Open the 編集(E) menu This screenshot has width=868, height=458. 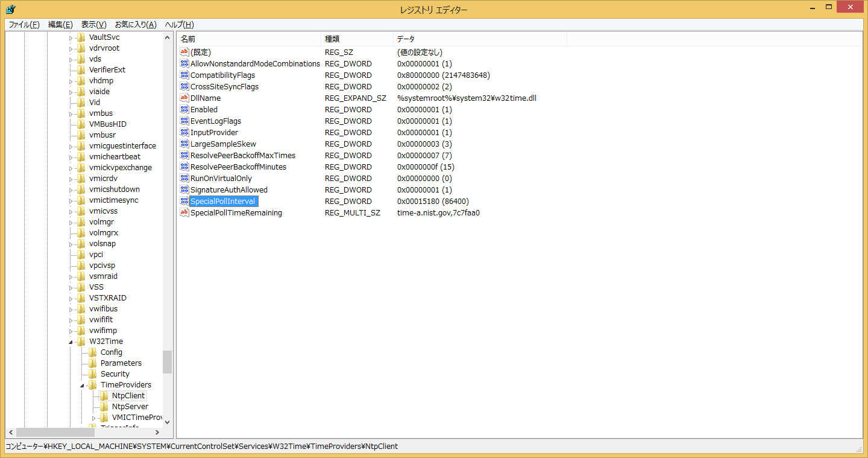pos(60,25)
